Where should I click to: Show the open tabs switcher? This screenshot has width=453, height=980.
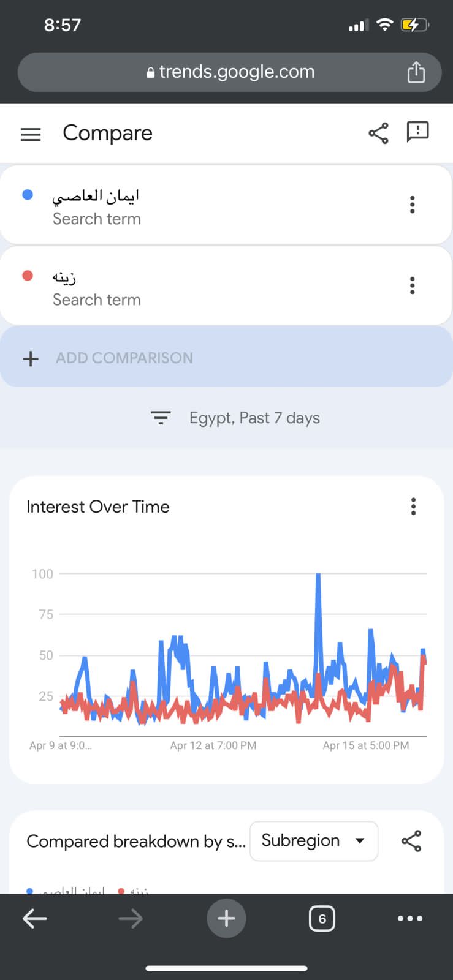(x=322, y=919)
